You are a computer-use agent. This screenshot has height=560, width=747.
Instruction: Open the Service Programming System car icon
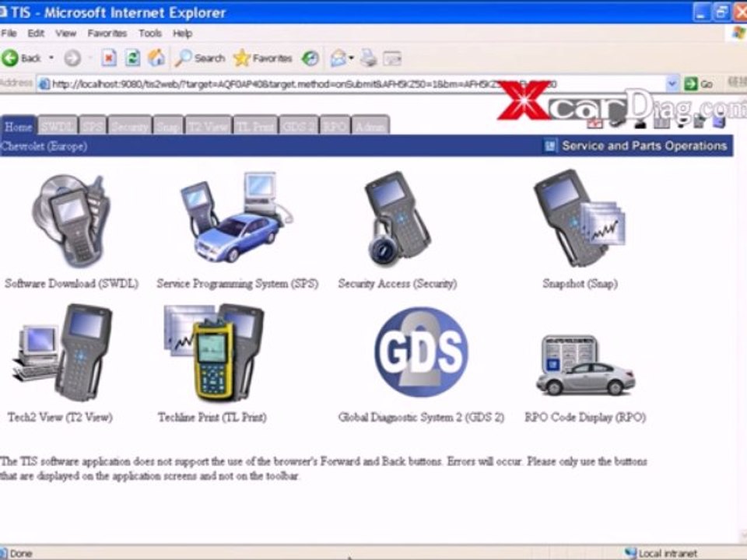tap(237, 218)
